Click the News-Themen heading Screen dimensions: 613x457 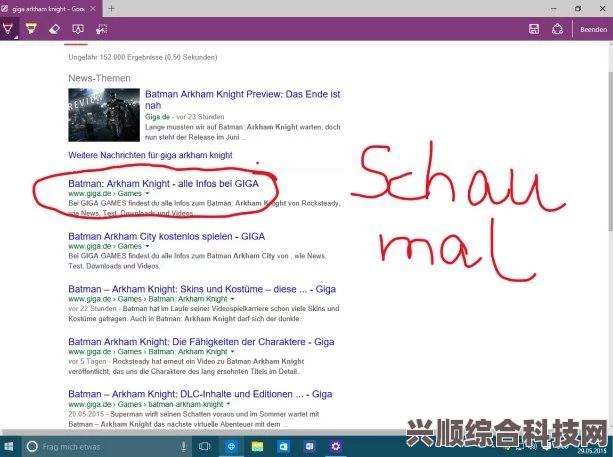click(100, 78)
